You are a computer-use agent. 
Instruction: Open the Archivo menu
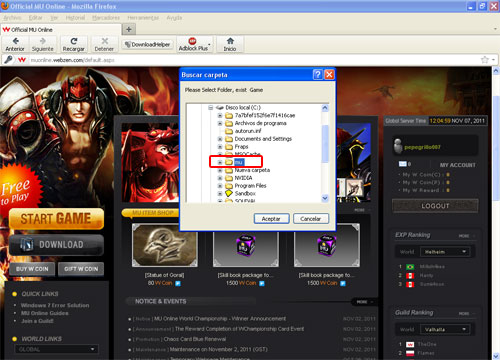coord(12,18)
